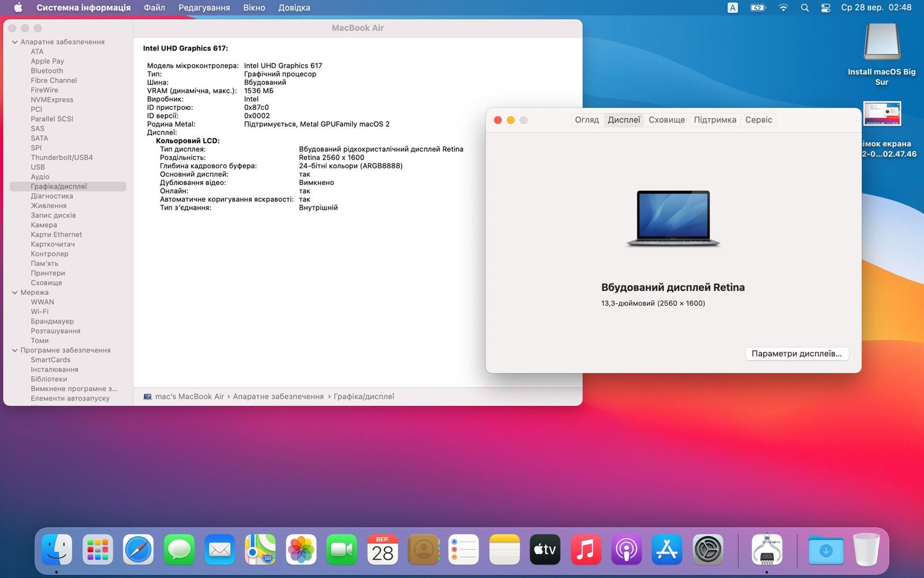The height and width of the screenshot is (578, 924).
Task: Click the MacBook image in Дисплеї window
Action: pyautogui.click(x=673, y=218)
